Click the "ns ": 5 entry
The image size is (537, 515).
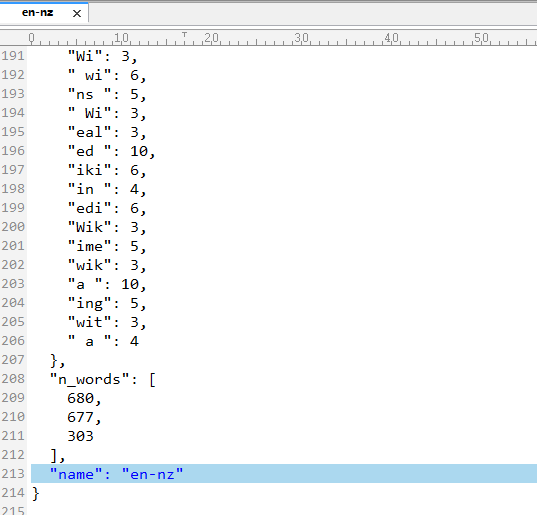(x=107, y=94)
